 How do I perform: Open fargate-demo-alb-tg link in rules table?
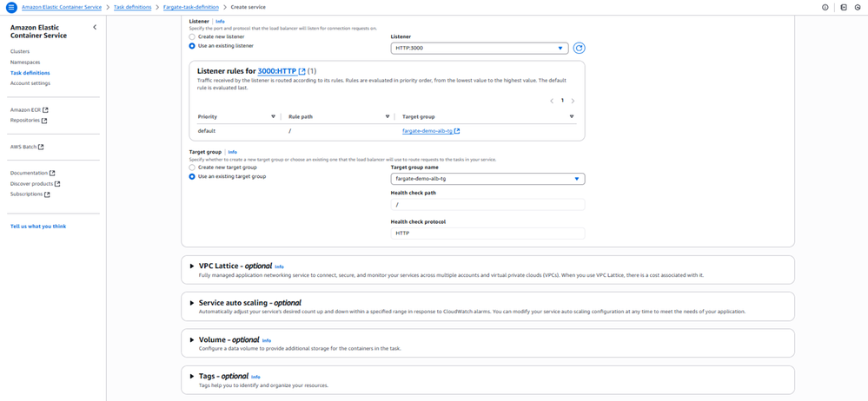click(427, 131)
